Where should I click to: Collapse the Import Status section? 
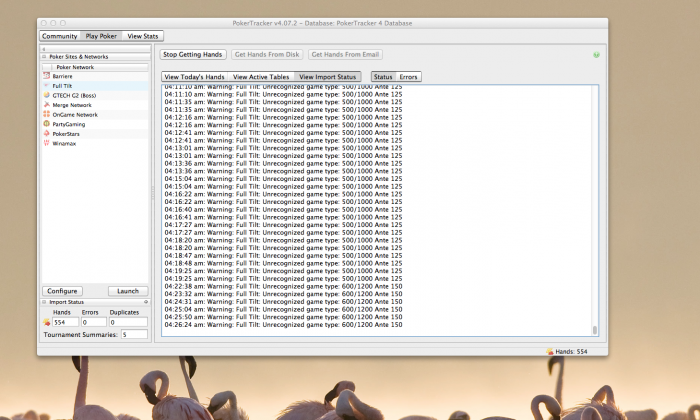(x=44, y=302)
